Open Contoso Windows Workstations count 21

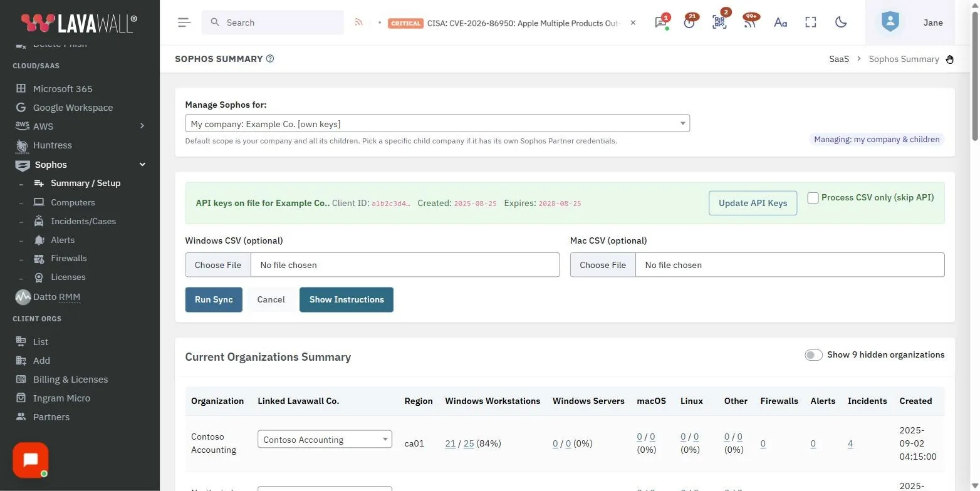[450, 443]
